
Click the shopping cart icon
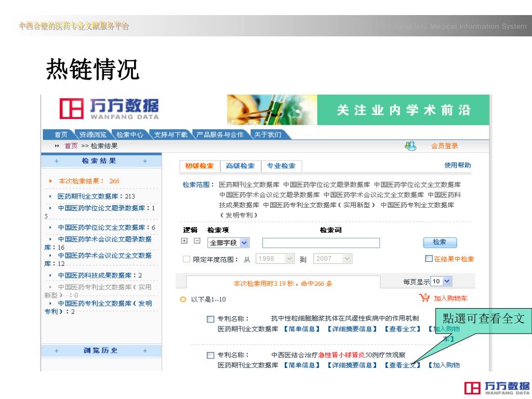click(x=424, y=298)
